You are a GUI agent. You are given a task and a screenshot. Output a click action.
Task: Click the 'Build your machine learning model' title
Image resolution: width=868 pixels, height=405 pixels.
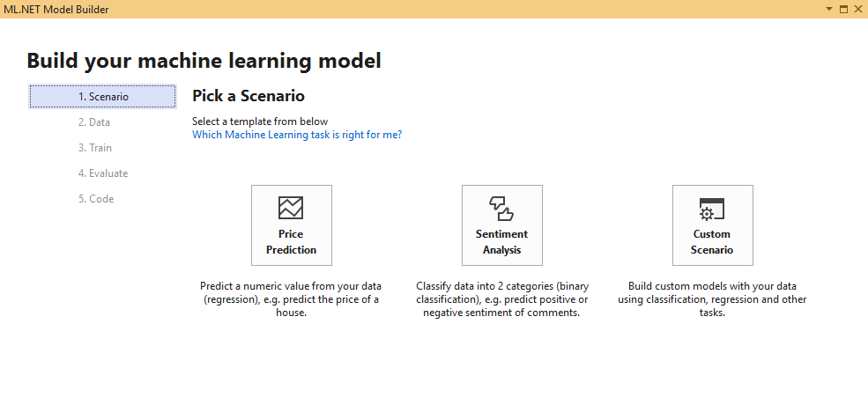click(x=204, y=60)
